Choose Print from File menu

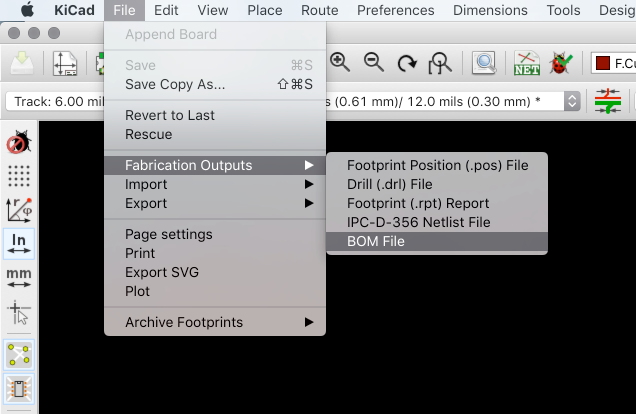[x=215, y=253]
